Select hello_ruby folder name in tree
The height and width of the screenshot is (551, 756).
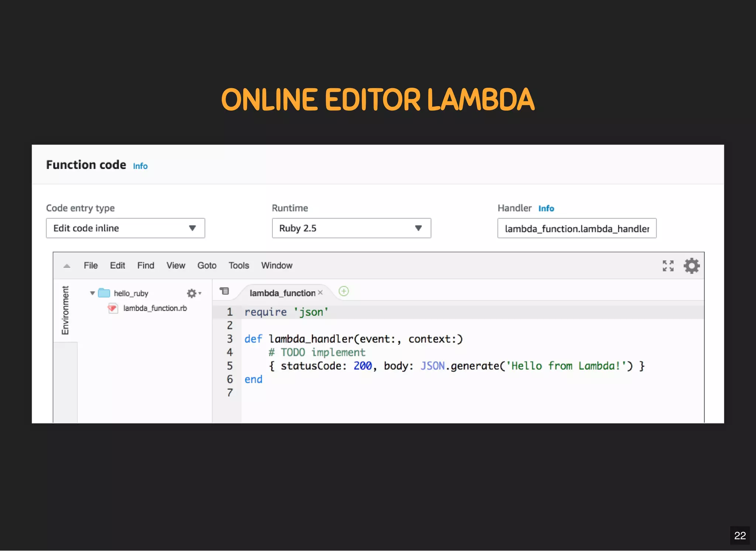131,293
